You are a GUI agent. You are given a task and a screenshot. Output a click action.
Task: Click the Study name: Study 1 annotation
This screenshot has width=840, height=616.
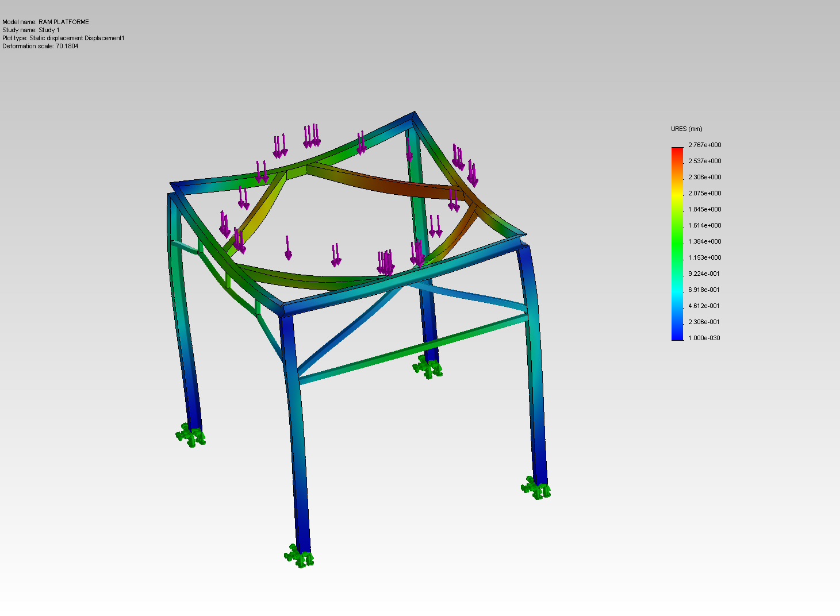pyautogui.click(x=31, y=30)
